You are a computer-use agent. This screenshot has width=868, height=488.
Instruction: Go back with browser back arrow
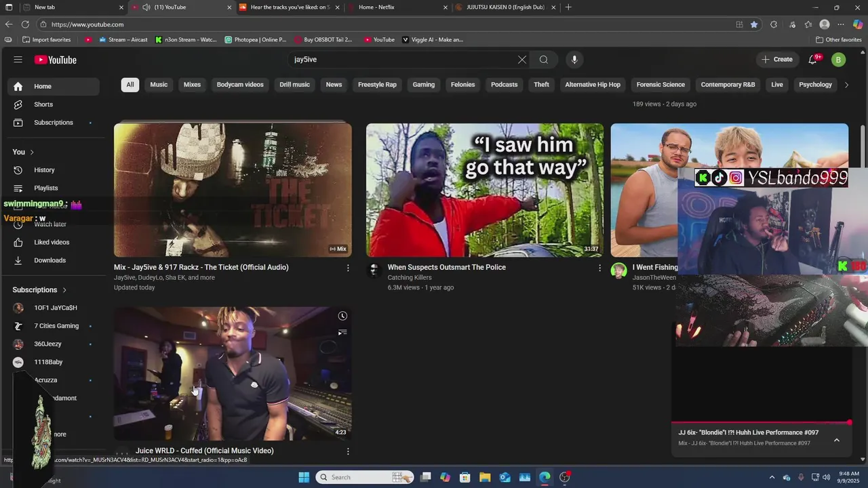tap(9, 24)
